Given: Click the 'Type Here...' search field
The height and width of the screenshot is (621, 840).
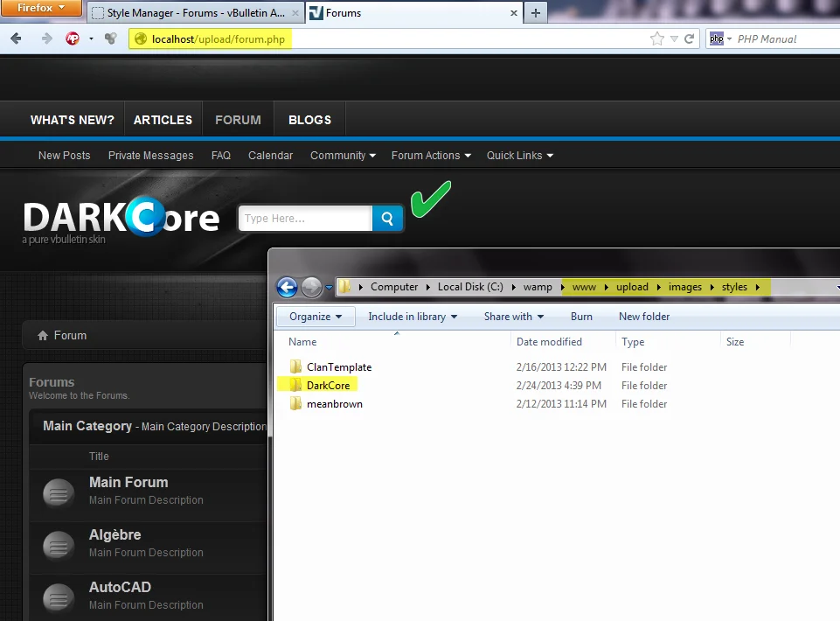Looking at the screenshot, I should pos(305,219).
